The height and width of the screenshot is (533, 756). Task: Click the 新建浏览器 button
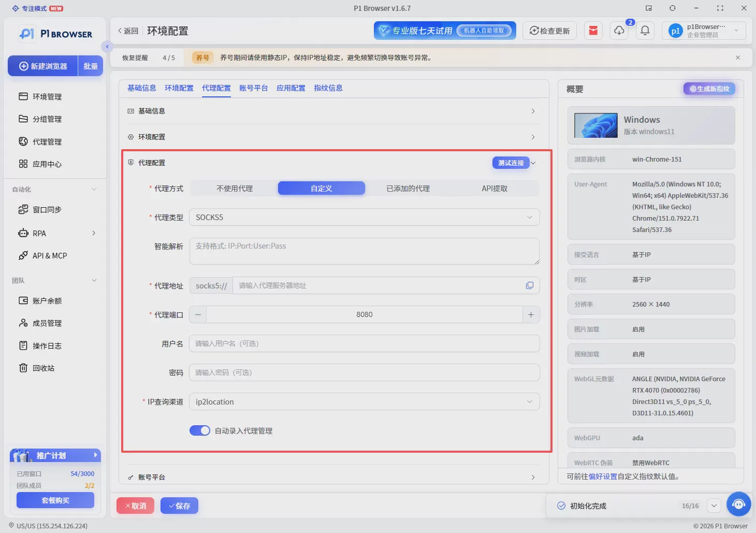coord(43,66)
